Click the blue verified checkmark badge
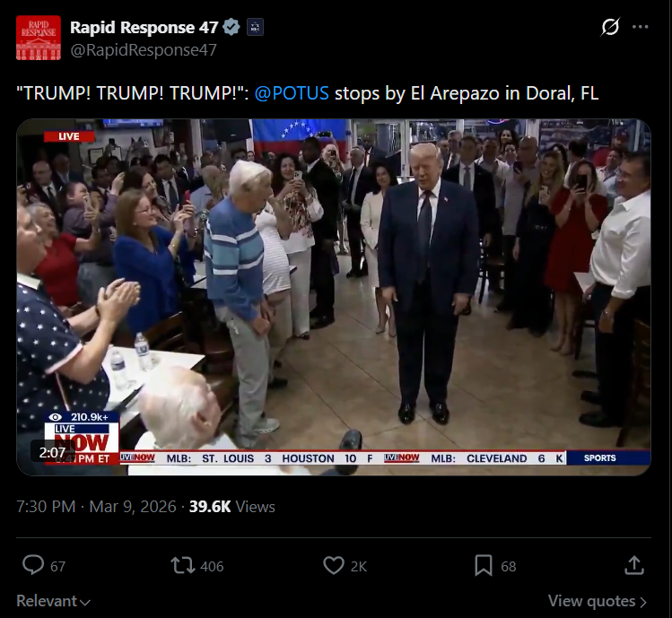This screenshot has width=672, height=618. tap(231, 27)
